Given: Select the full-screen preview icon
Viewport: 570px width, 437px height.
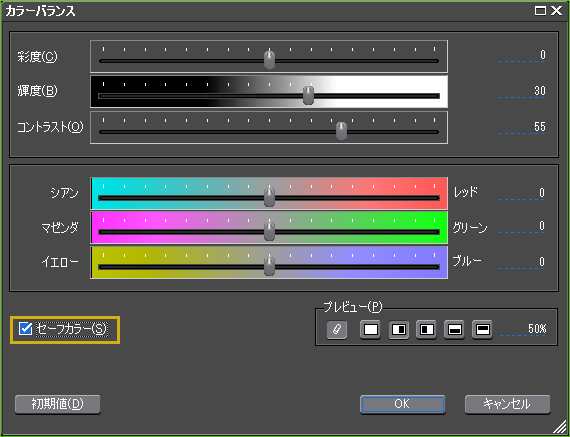Looking at the screenshot, I should click(370, 330).
